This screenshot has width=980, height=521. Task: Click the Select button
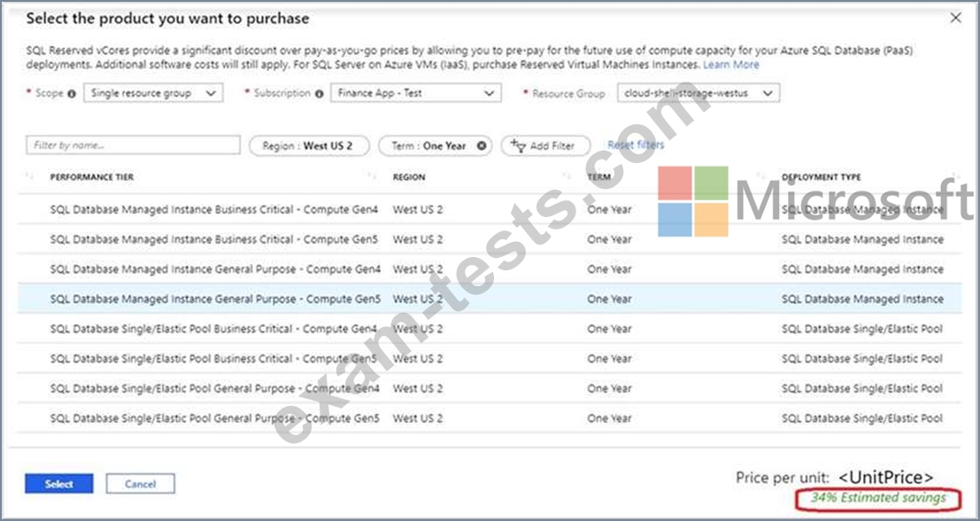coord(59,484)
